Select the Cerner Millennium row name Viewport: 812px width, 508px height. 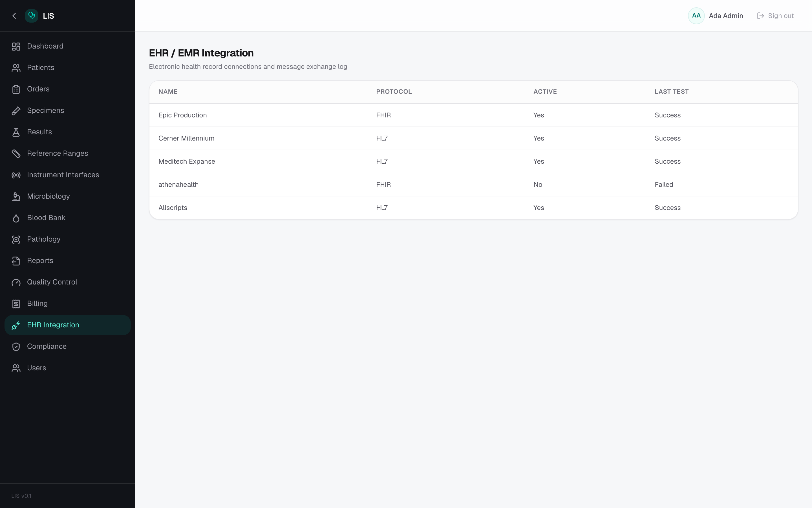[x=186, y=138]
